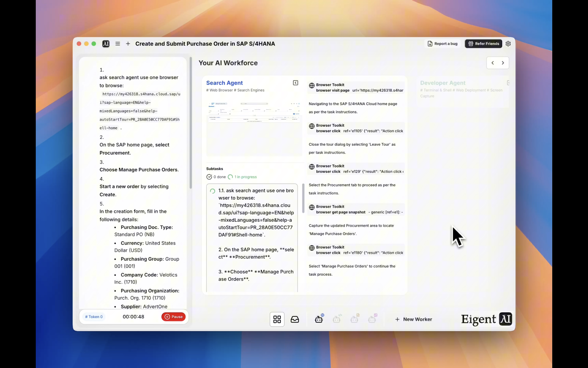
Task: Click 'On the SAP home page, select Procurement.' step
Action: [134, 149]
